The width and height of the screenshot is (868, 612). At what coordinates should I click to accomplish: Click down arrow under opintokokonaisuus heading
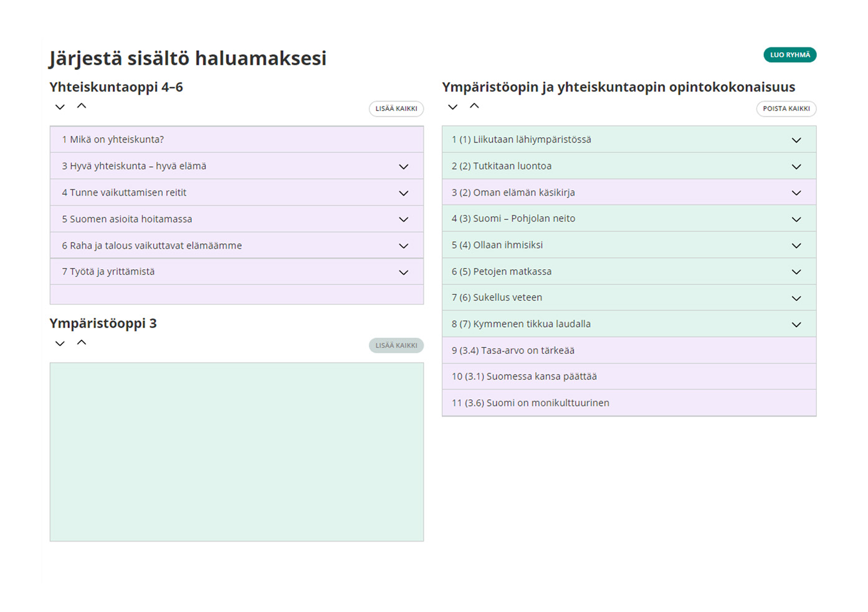pyautogui.click(x=453, y=107)
